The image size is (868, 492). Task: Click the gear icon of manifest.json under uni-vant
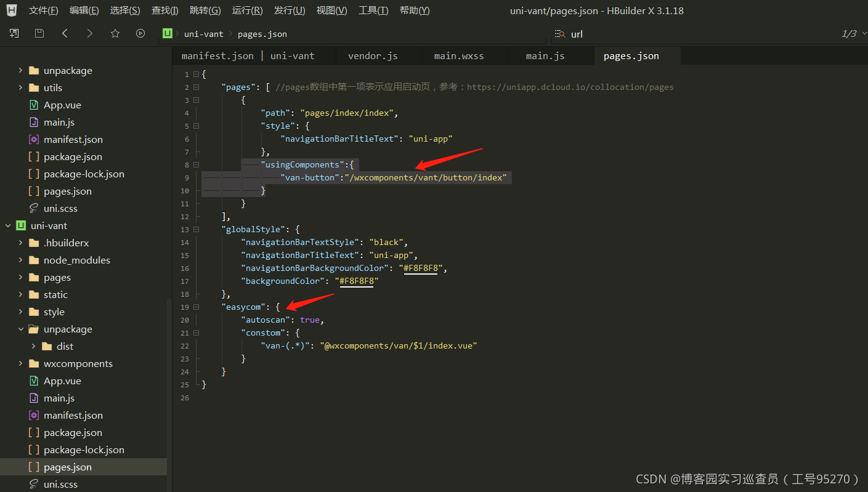34,415
